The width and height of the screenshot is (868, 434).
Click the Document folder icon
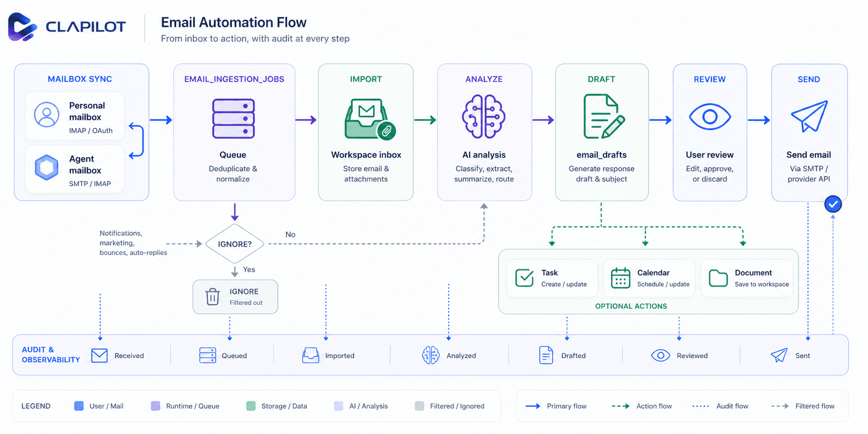pos(718,278)
